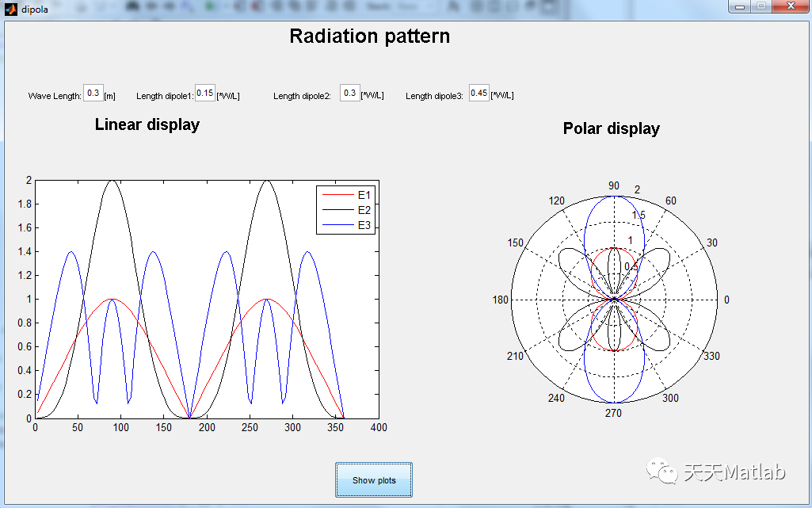The image size is (812, 508).
Task: Click the 270 degree polar label
Action: click(x=613, y=413)
